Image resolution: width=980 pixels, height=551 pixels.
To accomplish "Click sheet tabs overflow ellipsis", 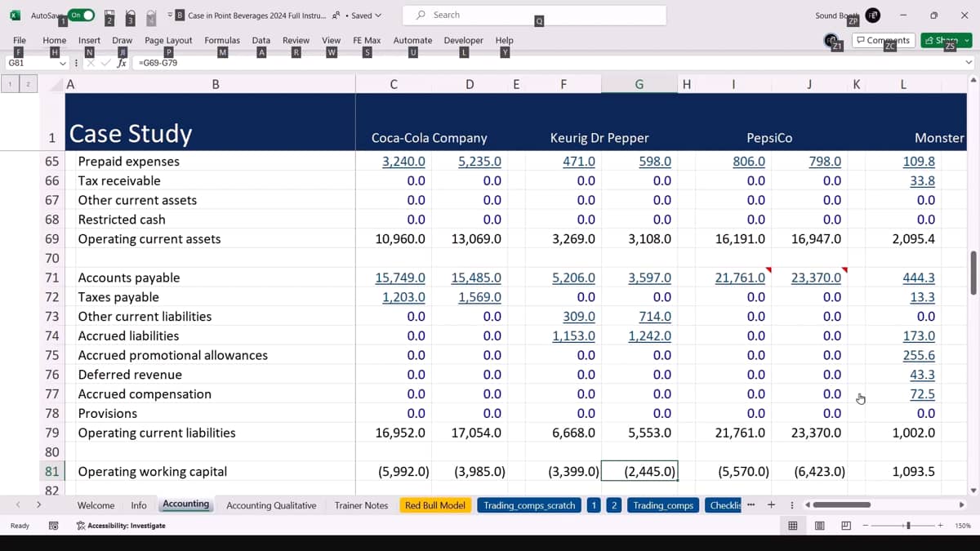I will click(x=751, y=505).
